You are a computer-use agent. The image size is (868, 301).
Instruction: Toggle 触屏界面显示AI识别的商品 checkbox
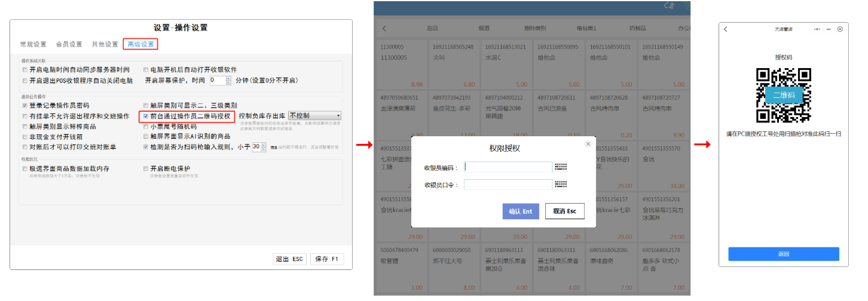tap(146, 137)
